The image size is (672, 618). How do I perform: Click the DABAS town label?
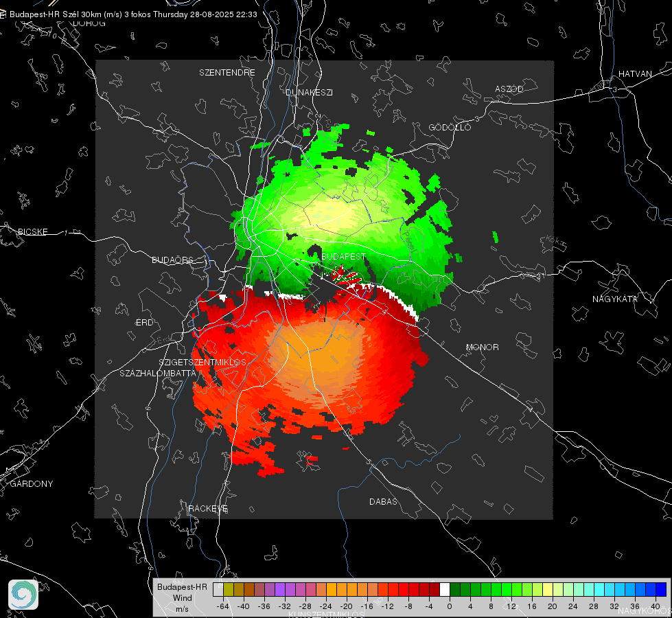point(383,501)
